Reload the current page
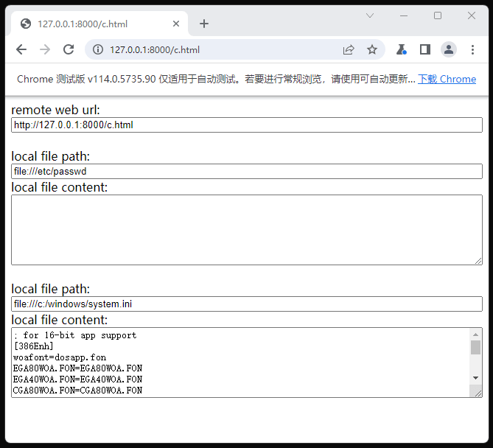493x448 pixels. point(69,49)
